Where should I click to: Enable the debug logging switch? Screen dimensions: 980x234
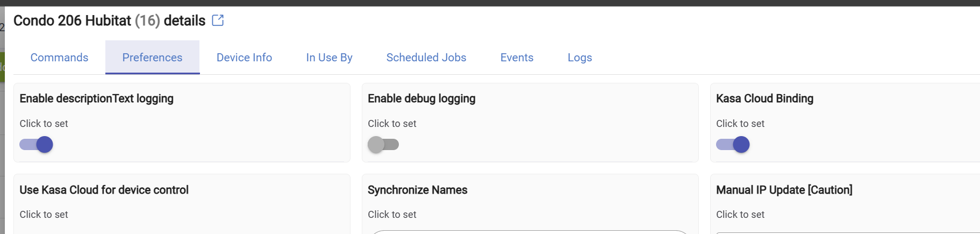click(383, 145)
